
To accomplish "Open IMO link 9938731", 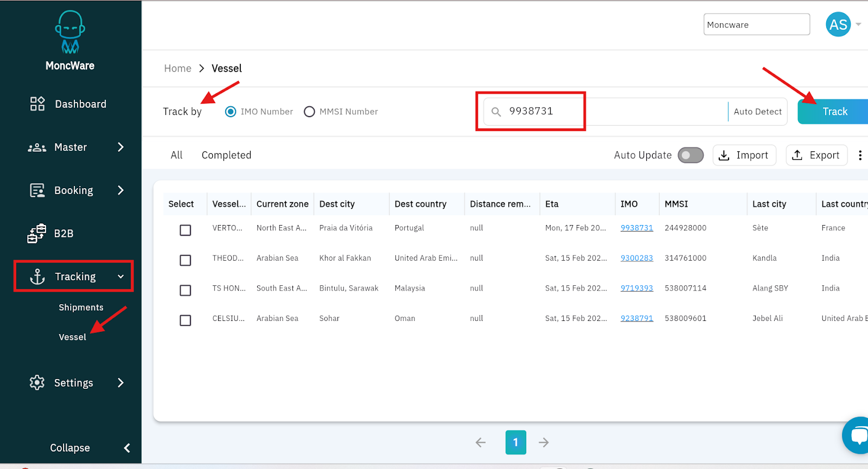I will [x=636, y=228].
